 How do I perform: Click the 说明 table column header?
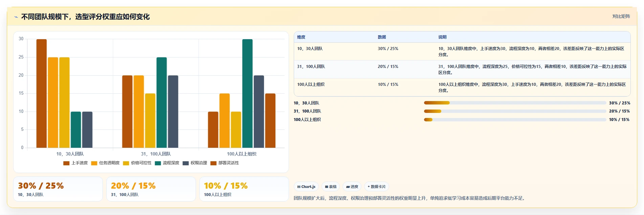(x=442, y=37)
